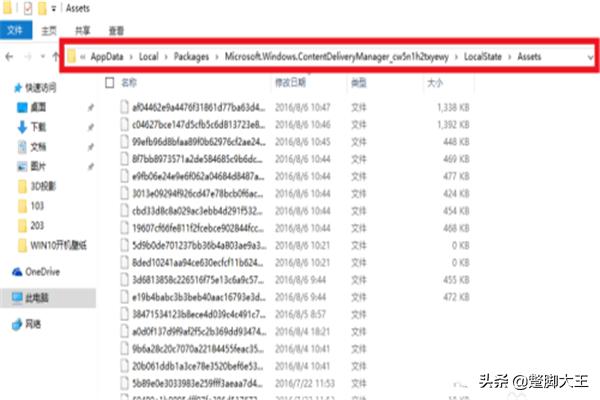Switch to the 查看 ribbon tab
The image size is (600, 400).
[x=116, y=31]
